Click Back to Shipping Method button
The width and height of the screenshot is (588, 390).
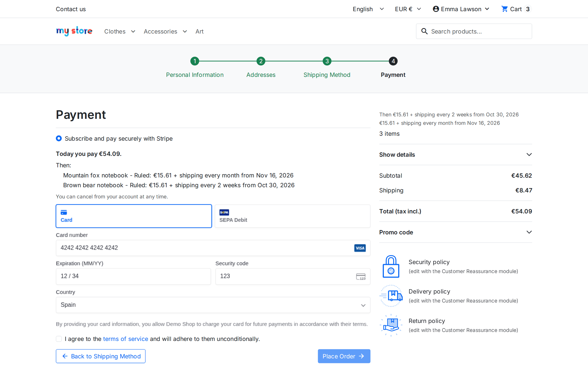tap(101, 356)
